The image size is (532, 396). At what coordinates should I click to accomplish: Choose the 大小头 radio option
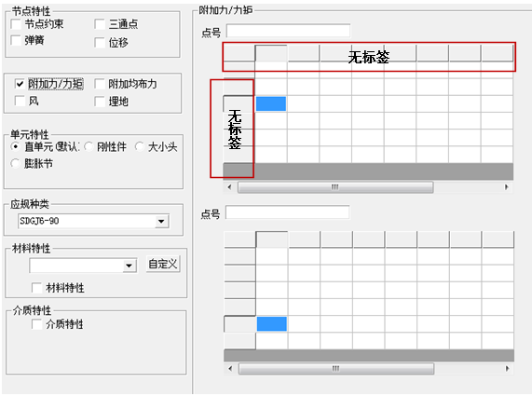click(140, 146)
